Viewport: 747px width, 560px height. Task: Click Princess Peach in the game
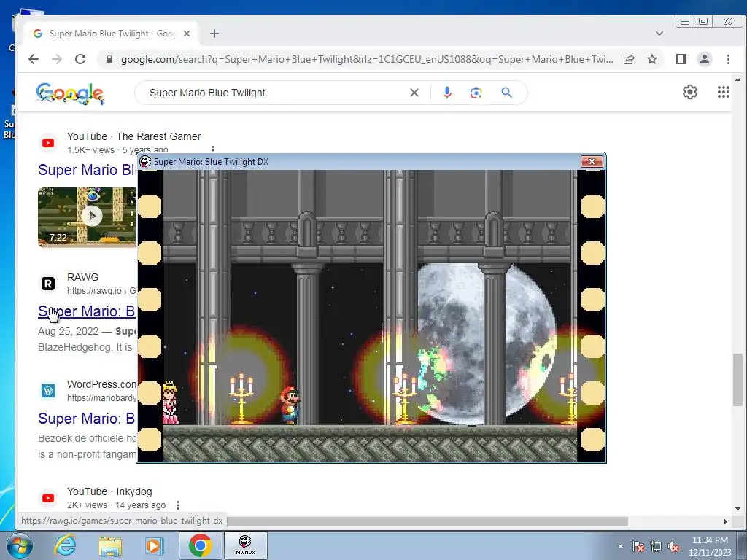(x=170, y=402)
